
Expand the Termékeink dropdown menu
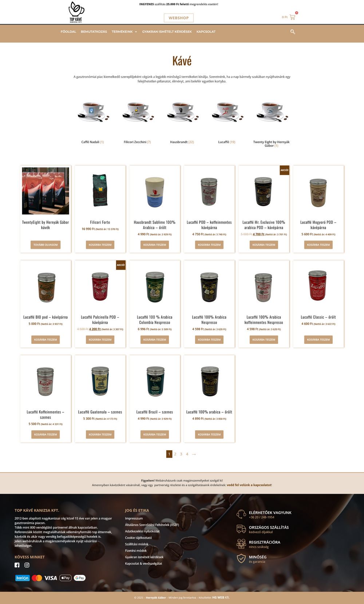(x=124, y=32)
